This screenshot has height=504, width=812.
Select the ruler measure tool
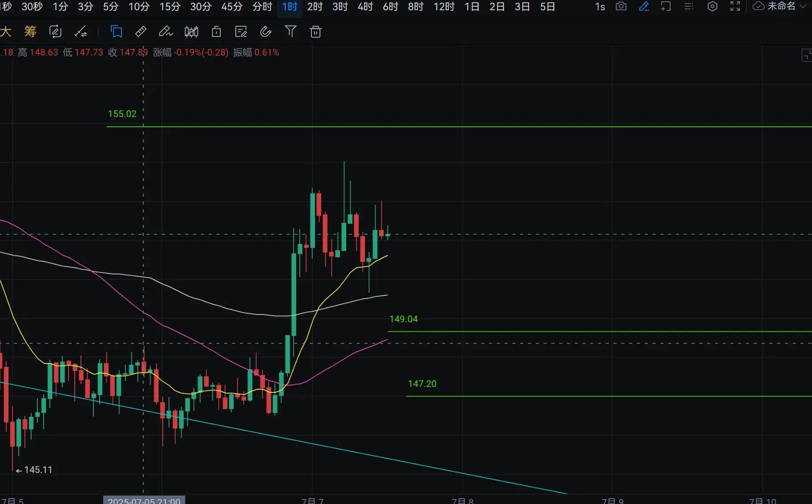[141, 32]
